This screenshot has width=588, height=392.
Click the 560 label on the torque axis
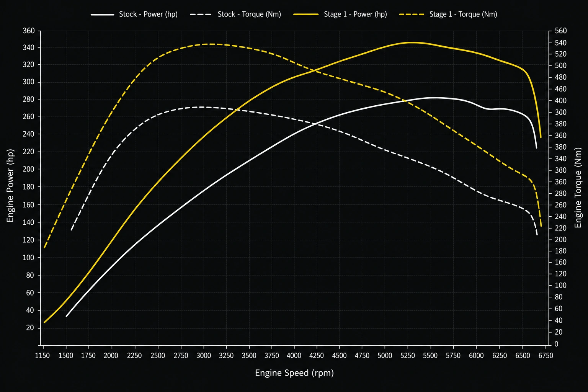pyautogui.click(x=561, y=31)
